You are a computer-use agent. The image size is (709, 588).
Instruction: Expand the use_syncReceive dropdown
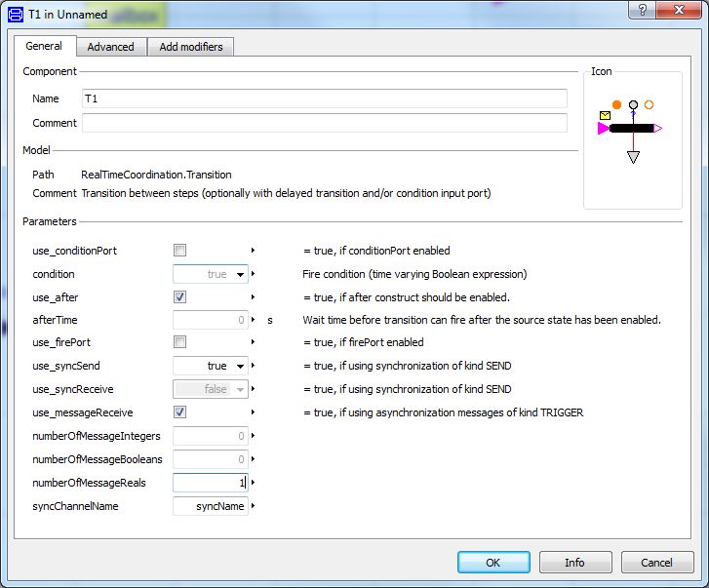[x=240, y=390]
